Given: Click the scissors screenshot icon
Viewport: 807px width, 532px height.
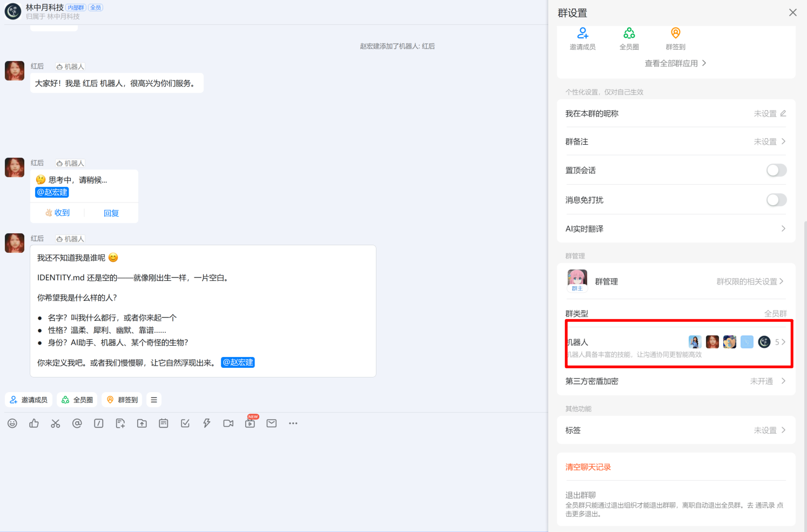Looking at the screenshot, I should [x=56, y=423].
